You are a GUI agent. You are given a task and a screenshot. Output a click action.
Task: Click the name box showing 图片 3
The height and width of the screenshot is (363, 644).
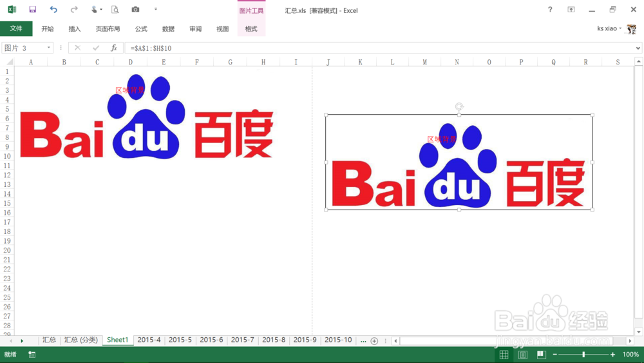[24, 48]
